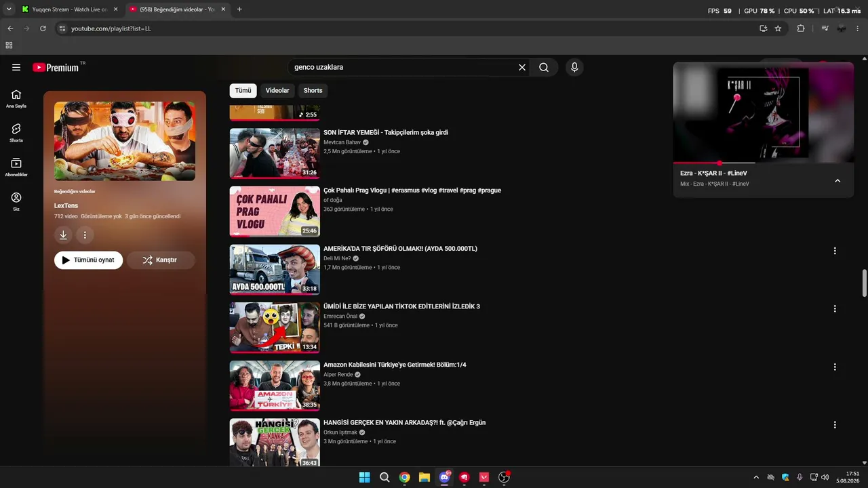Open Ana Sayfa in the sidebar

click(16, 99)
